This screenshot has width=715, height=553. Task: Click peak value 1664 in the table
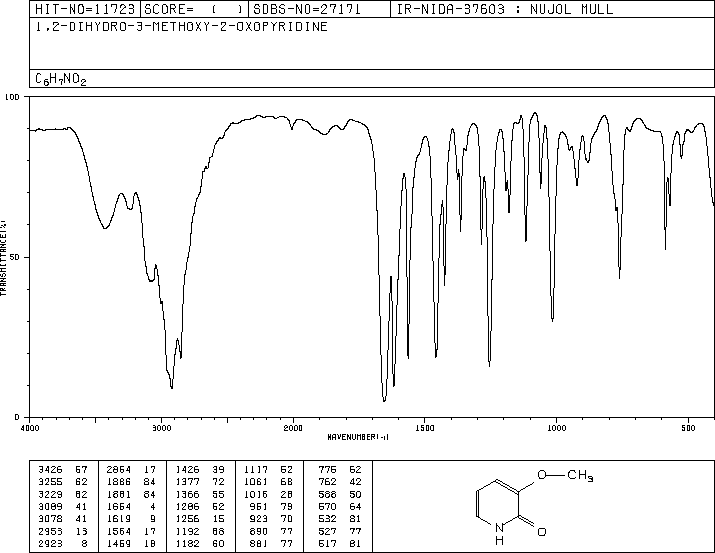click(119, 506)
